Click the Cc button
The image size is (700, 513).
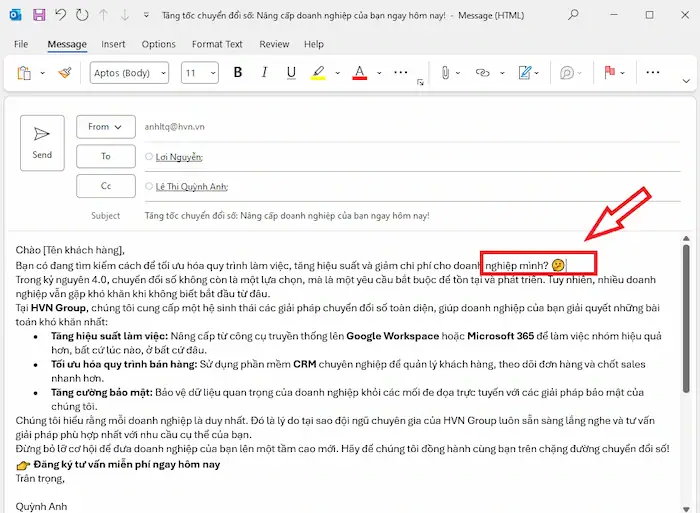point(105,186)
